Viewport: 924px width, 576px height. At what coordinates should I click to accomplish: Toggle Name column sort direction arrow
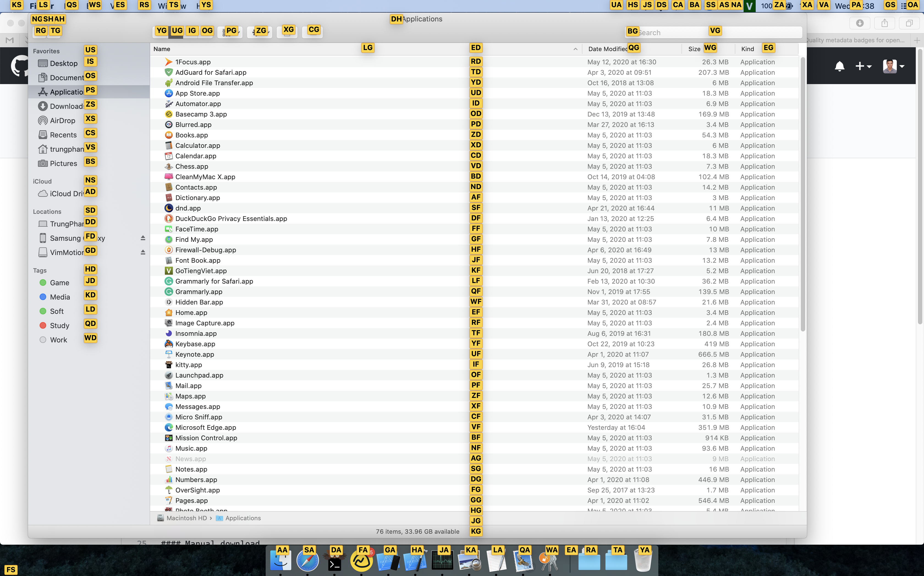click(x=575, y=49)
